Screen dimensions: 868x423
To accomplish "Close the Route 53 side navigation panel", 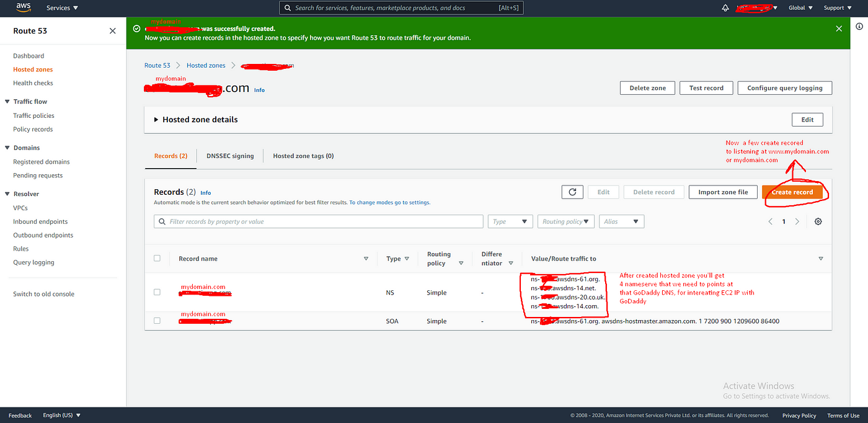I will pyautogui.click(x=112, y=31).
